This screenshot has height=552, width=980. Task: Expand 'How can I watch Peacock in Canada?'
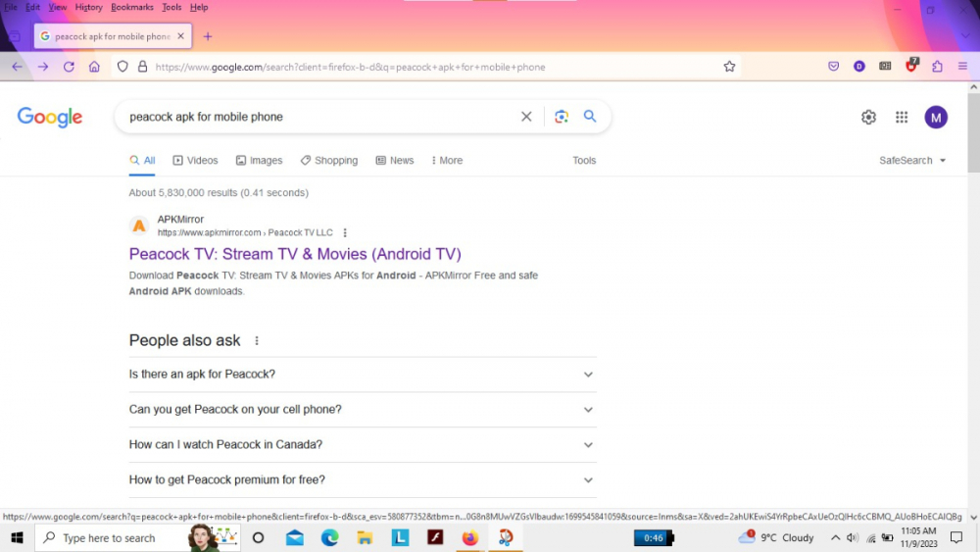[x=363, y=444]
